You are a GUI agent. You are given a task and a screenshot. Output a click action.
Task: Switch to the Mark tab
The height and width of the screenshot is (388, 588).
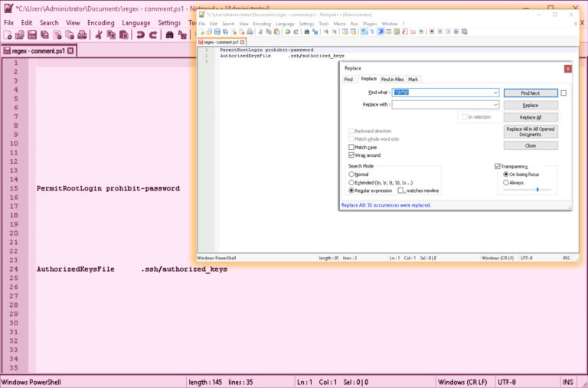click(413, 79)
